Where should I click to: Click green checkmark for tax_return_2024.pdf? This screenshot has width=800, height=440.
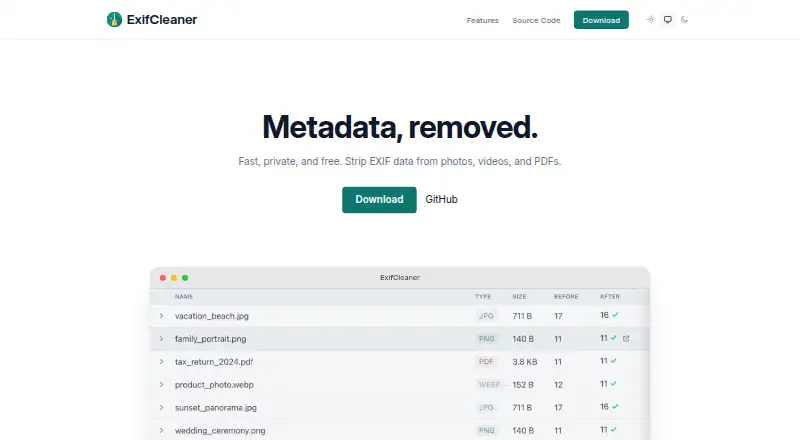click(x=614, y=361)
